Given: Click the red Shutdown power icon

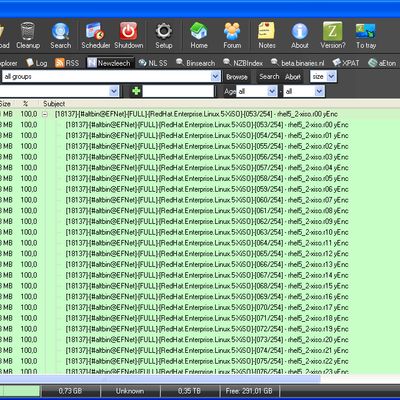Looking at the screenshot, I should point(129,31).
